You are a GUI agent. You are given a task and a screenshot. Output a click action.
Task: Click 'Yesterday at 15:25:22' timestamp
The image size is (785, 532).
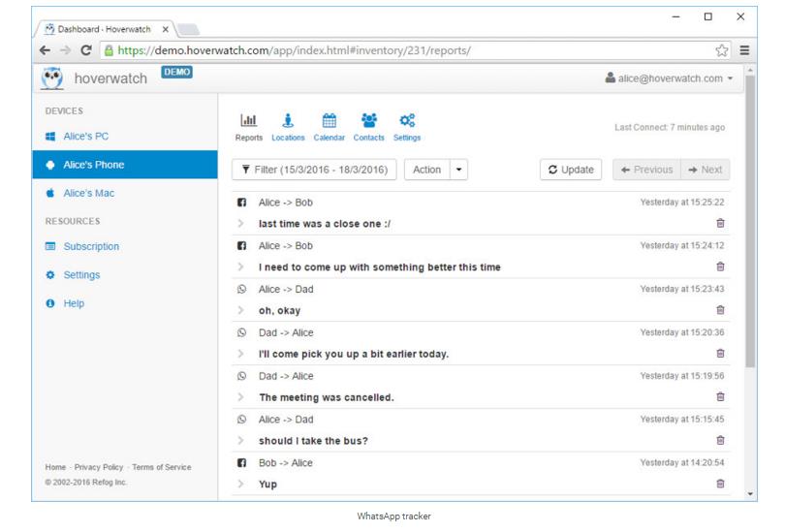click(x=682, y=203)
